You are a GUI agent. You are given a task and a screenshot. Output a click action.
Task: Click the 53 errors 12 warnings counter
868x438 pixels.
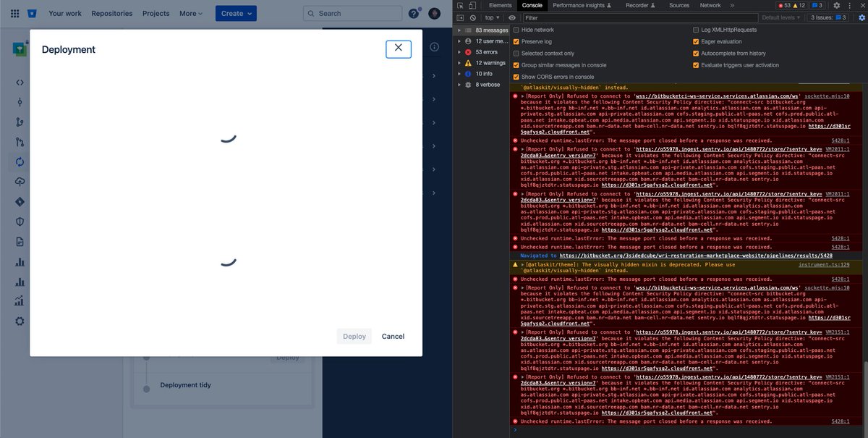[x=793, y=5]
